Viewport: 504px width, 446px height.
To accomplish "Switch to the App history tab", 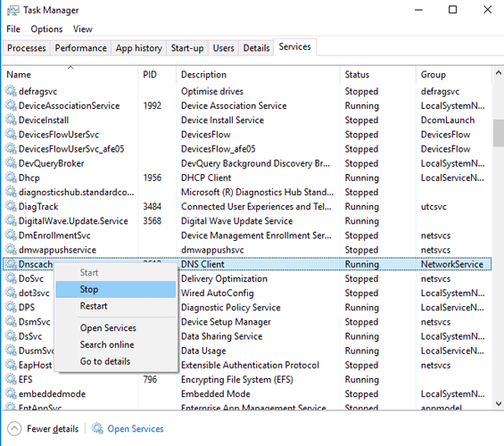I will [139, 48].
